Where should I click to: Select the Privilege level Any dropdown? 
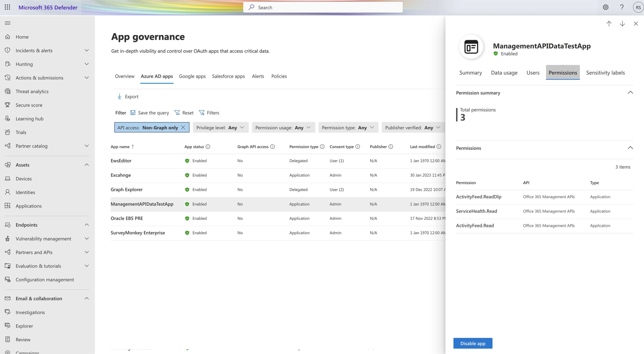click(220, 127)
